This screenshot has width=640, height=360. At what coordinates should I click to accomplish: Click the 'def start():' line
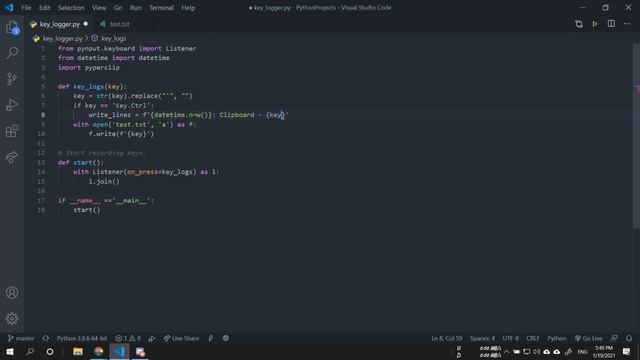tap(81, 162)
